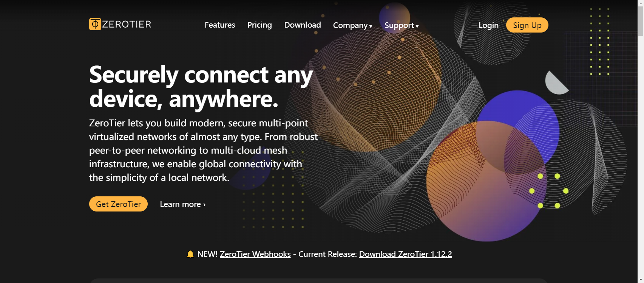Go to the Pricing page

[259, 25]
